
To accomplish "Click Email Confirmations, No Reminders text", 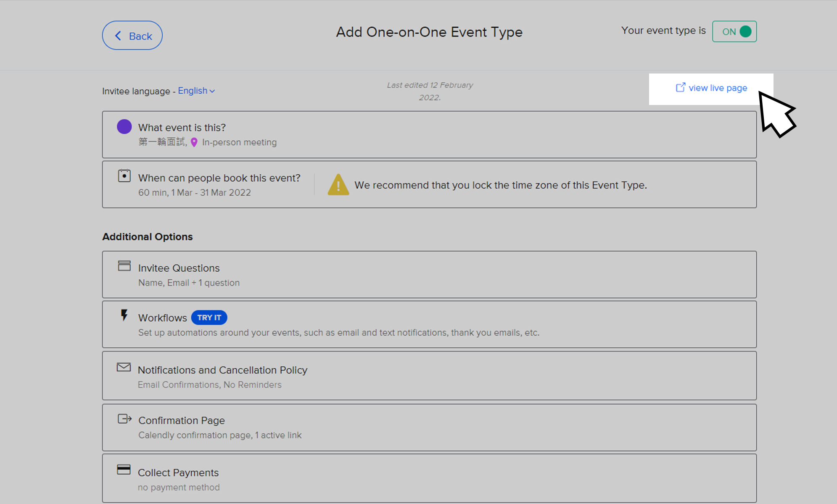I will 209,385.
